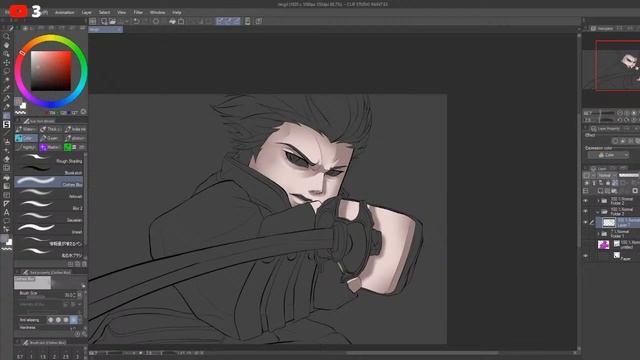Click the horizontal canvas scrollbar
This screenshot has width=640, height=360.
tap(422, 353)
